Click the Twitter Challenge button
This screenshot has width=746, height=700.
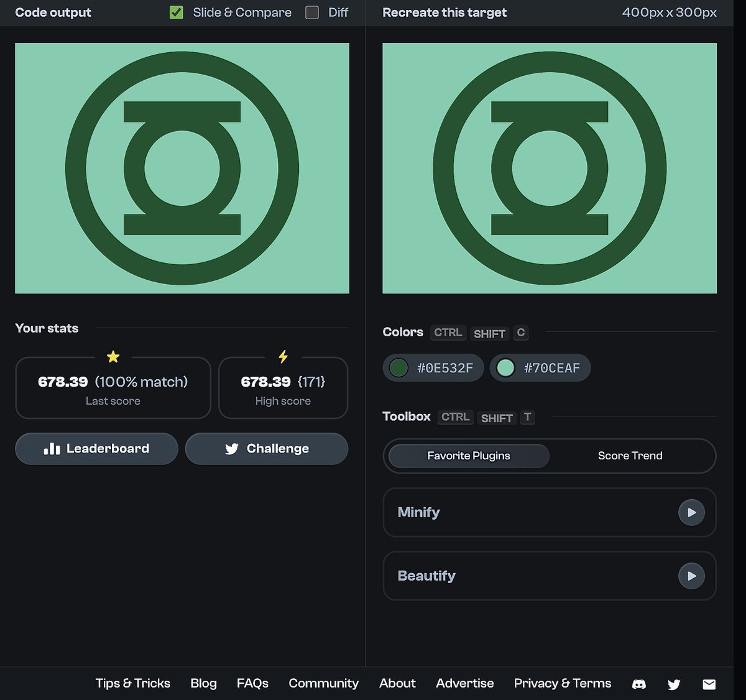point(267,449)
